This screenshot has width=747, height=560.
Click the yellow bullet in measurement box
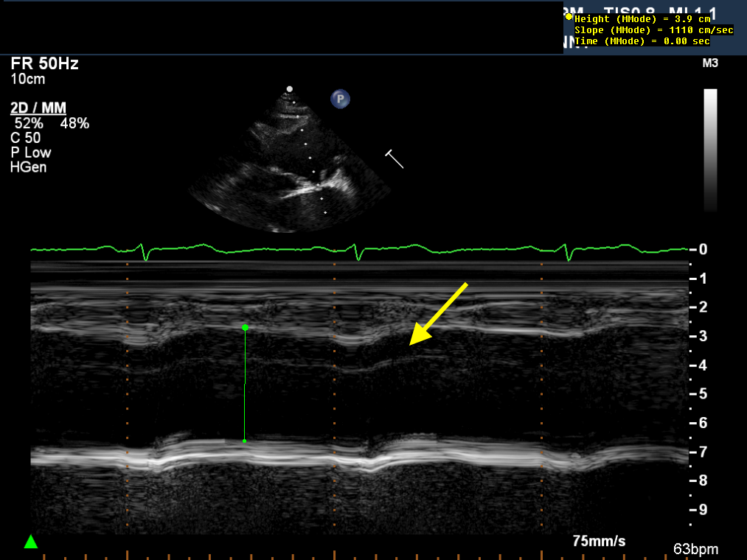click(x=569, y=16)
